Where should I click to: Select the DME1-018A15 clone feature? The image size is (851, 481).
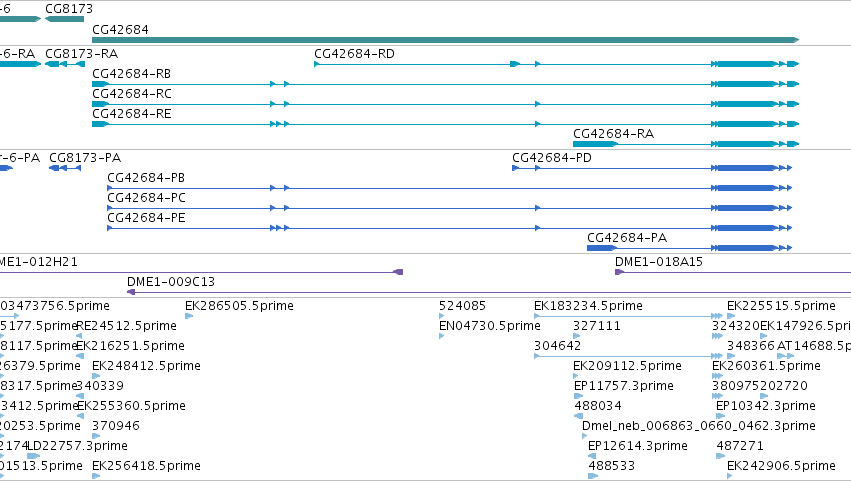[733, 272]
